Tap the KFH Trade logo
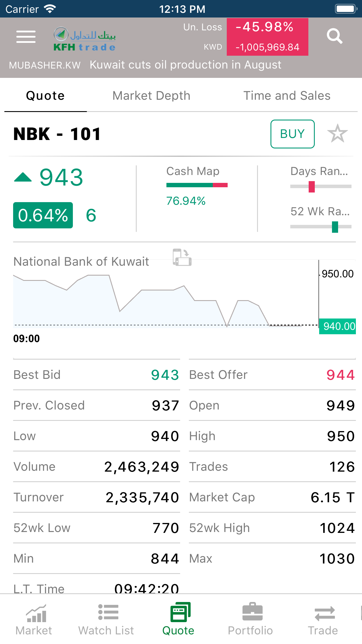 [85, 39]
